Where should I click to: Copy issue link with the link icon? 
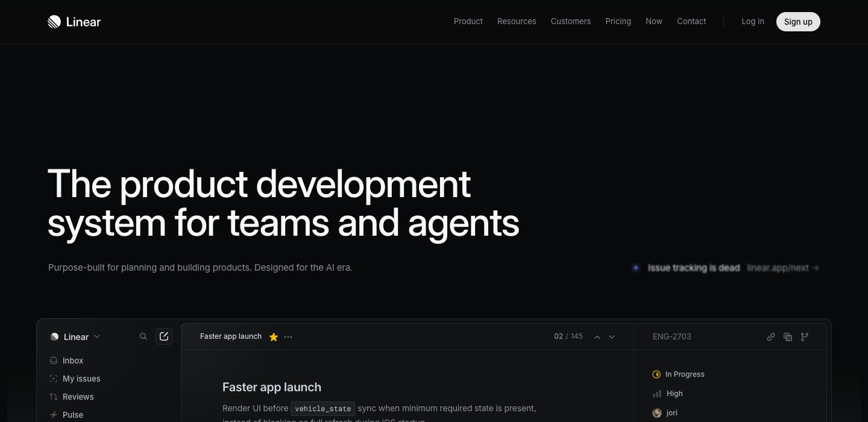pos(771,337)
